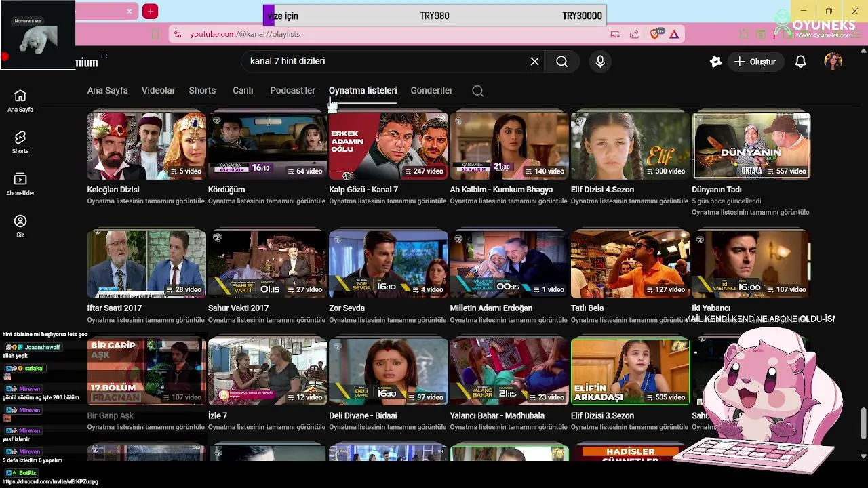
Task: Switch to the Shorts channel tab
Action: pyautogui.click(x=202, y=90)
